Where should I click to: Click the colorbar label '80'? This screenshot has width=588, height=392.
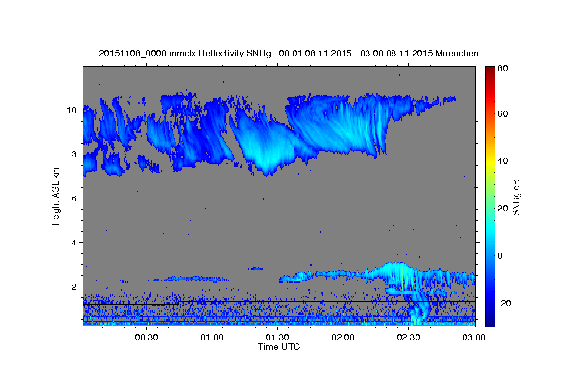pos(502,69)
